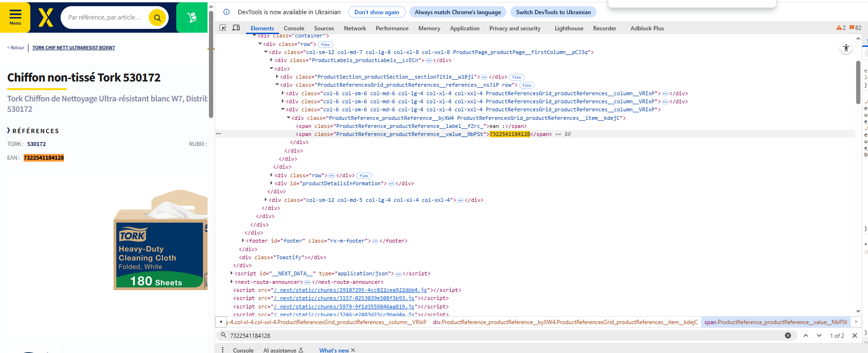Open the green shopping cart button
Screen dimensions: 868x353
[x=192, y=18]
